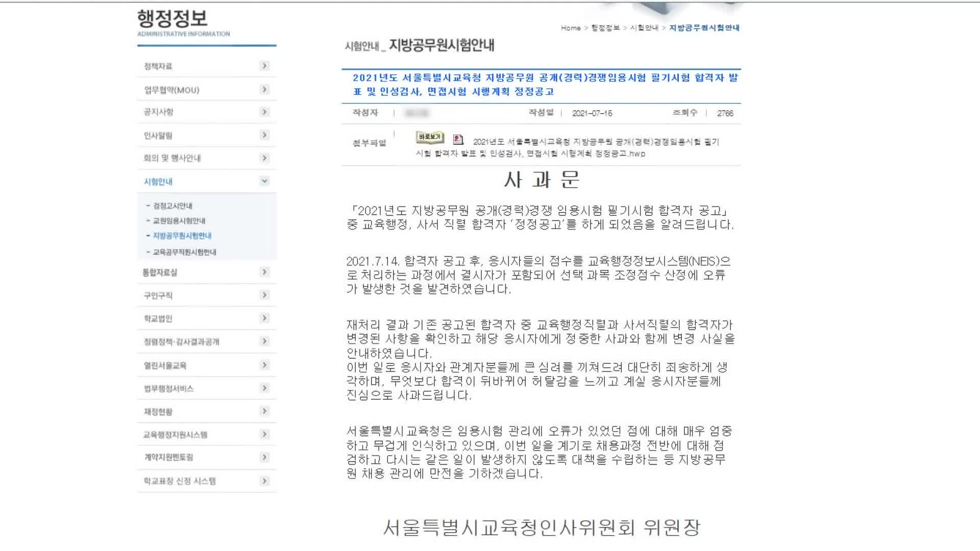Go to 지방공무원시험안내 submenu
This screenshot has height=551, width=980.
click(x=182, y=236)
